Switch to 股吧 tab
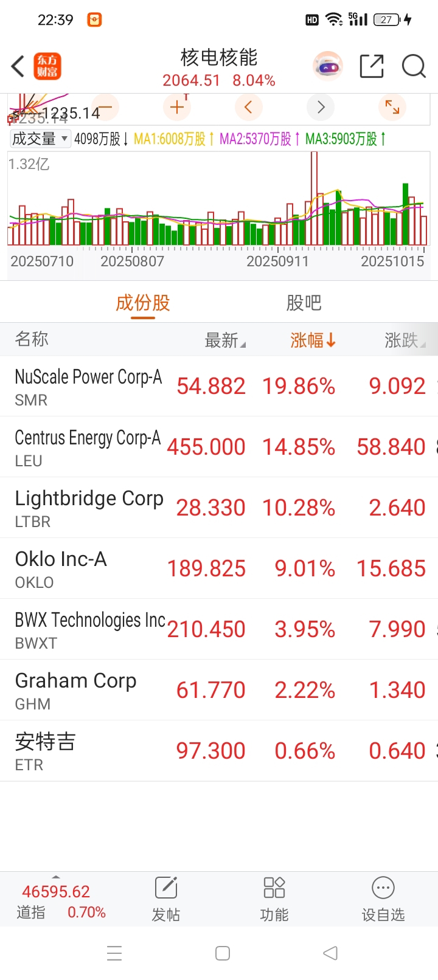The image size is (438, 980). [304, 303]
